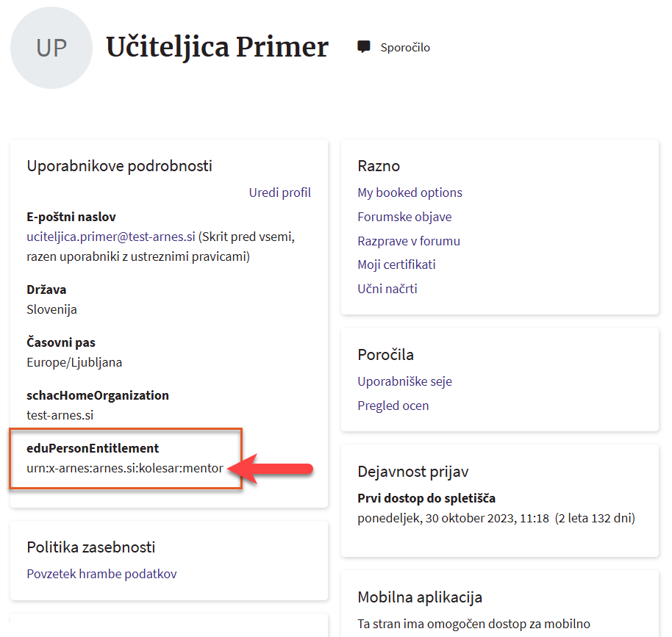The image size is (672, 637).
Task: Open Povzetek hrambe podatkov link
Action: click(x=101, y=574)
